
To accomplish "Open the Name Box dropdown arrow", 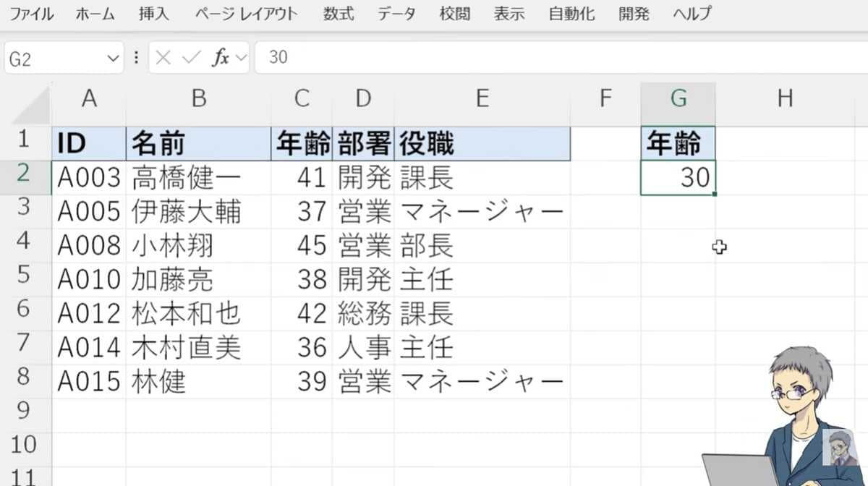I will click(x=112, y=58).
